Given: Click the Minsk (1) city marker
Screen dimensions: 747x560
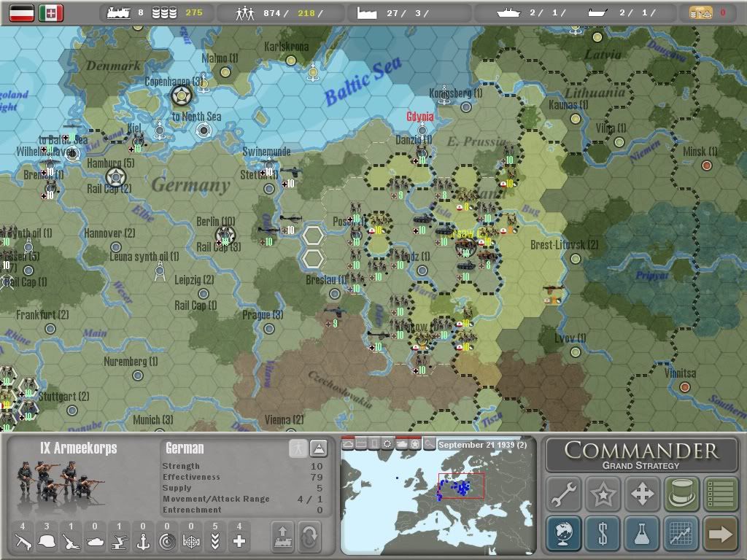Looking at the screenshot, I should tap(706, 166).
